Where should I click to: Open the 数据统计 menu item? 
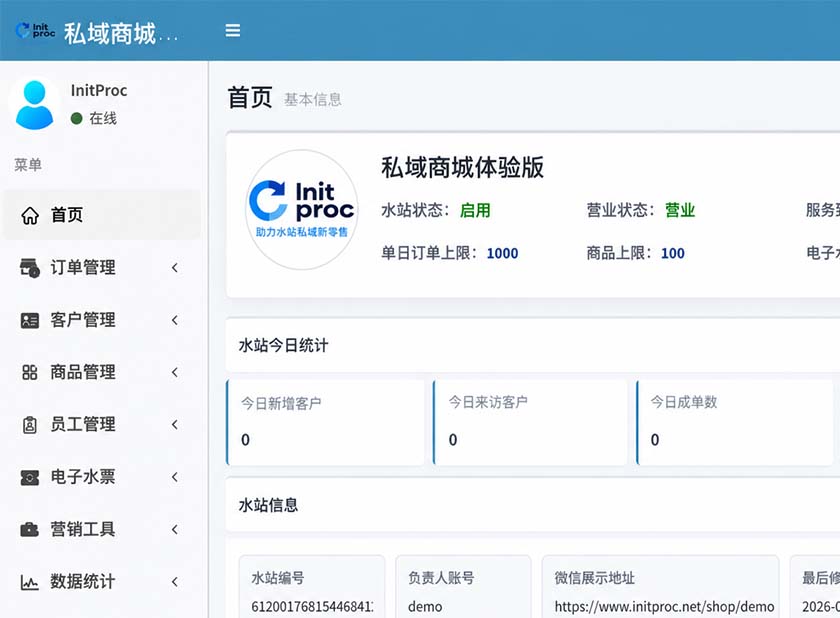(x=102, y=582)
